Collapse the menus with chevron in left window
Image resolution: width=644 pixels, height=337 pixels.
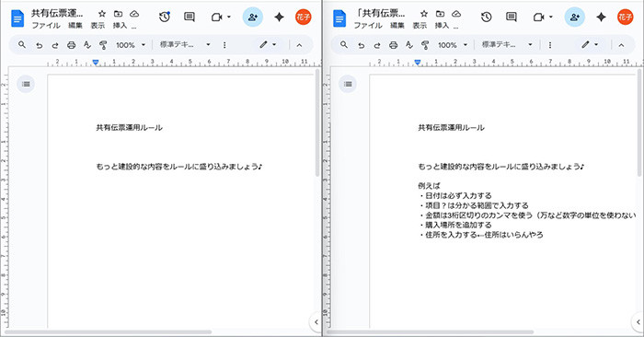[x=299, y=45]
